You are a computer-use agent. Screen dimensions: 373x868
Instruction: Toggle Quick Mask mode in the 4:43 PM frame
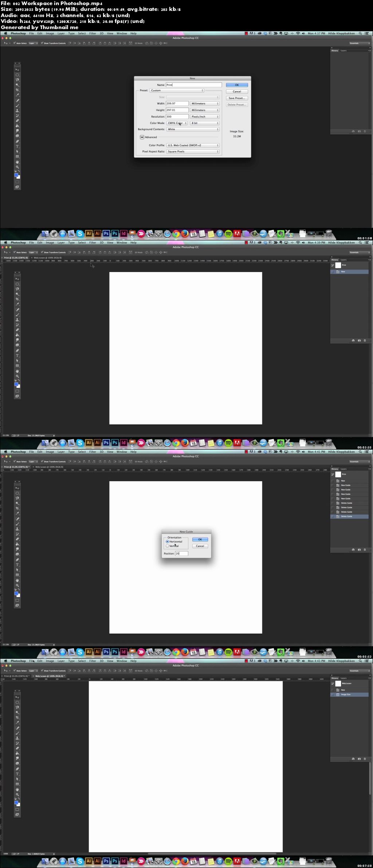click(x=17, y=809)
